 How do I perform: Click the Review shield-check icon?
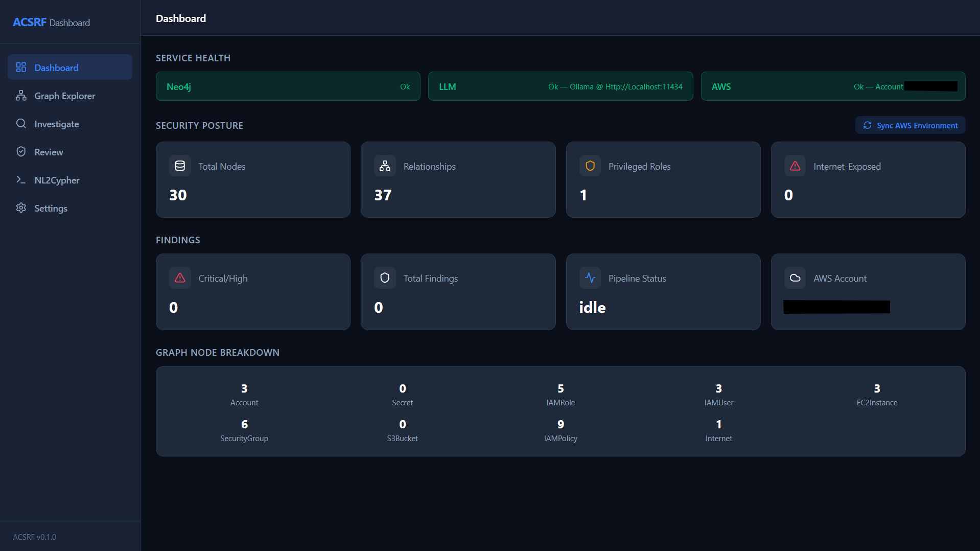[x=21, y=152]
